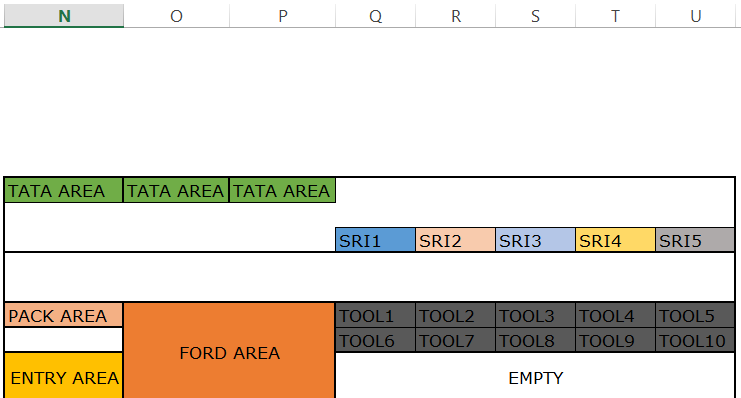The width and height of the screenshot is (741, 398).
Task: Select the TOOL8 cell
Action: click(535, 340)
